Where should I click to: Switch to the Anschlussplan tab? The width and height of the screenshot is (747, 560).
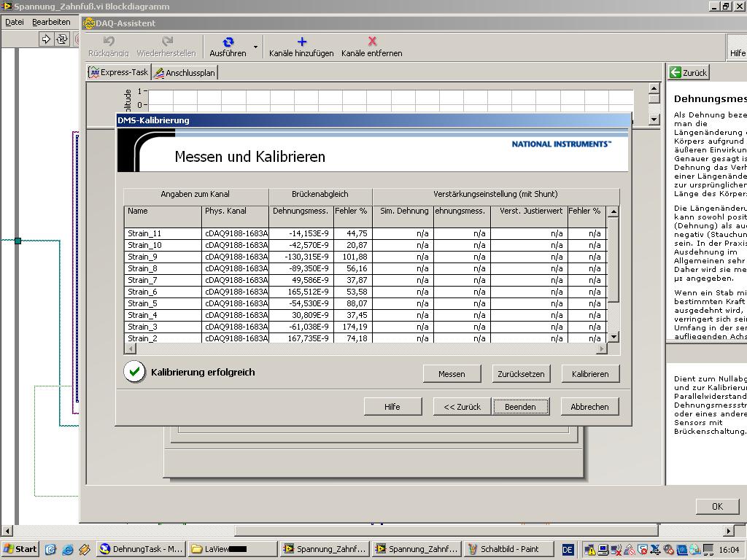[x=185, y=73]
